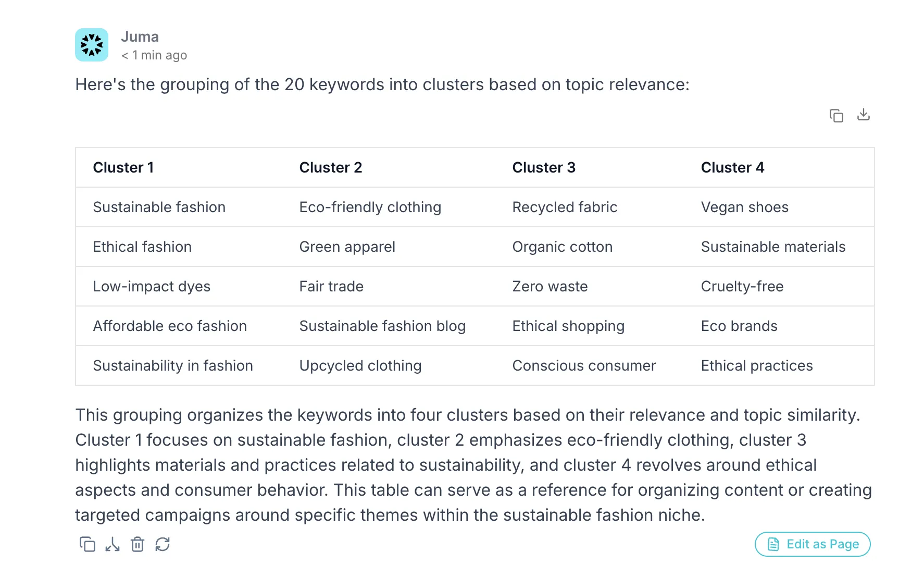Image resolution: width=924 pixels, height=588 pixels.
Task: Click the Juma sender name
Action: [140, 36]
